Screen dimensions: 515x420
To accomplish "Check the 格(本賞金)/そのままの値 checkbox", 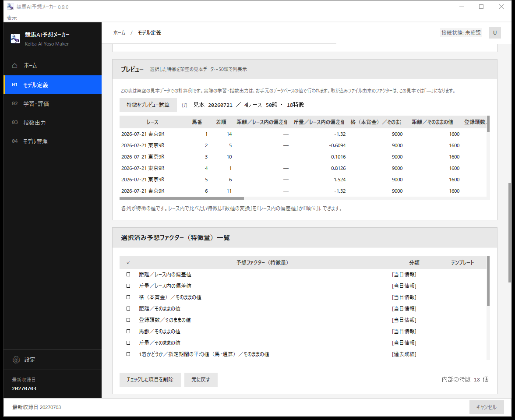I will coord(128,297).
